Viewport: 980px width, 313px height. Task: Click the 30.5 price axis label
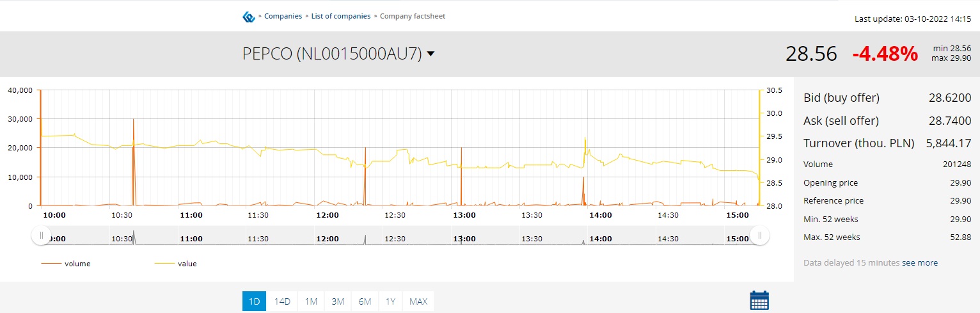(774, 90)
